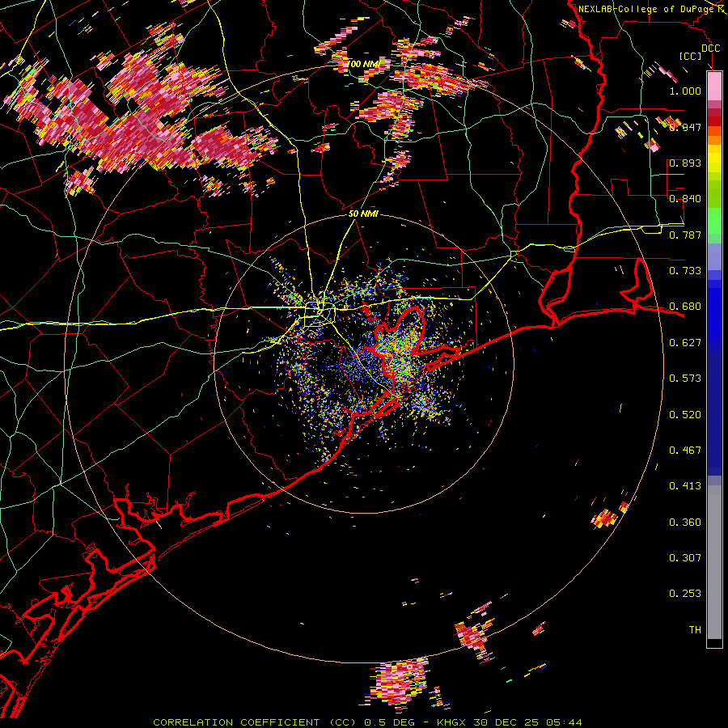The image size is (728, 728).
Task: Select the 0.307 scale value
Action: pos(685,558)
